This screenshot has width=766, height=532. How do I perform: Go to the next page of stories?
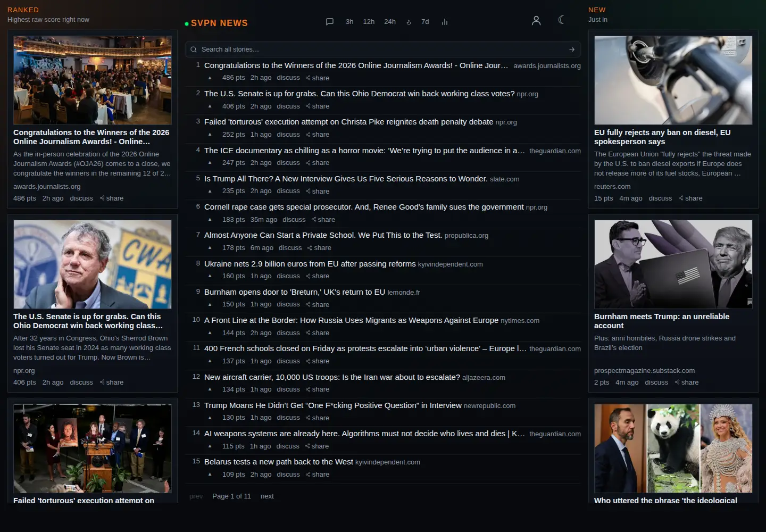267,496
